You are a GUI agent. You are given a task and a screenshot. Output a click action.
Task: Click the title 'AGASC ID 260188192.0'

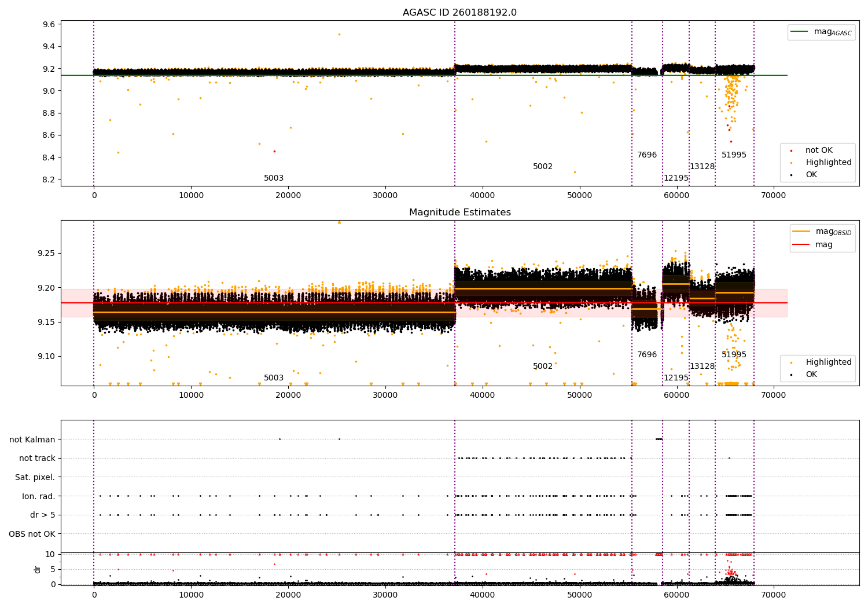pyautogui.click(x=459, y=13)
